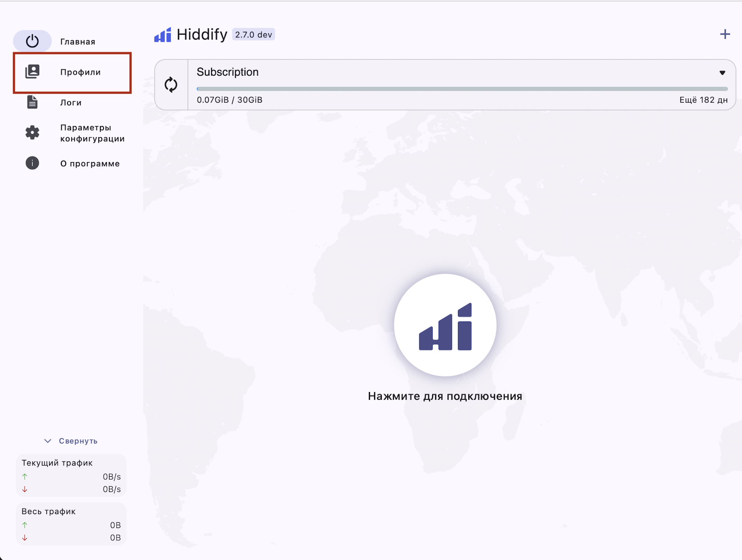The width and height of the screenshot is (742, 560).
Task: Click the Текущий трафик stats card
Action: [71, 476]
